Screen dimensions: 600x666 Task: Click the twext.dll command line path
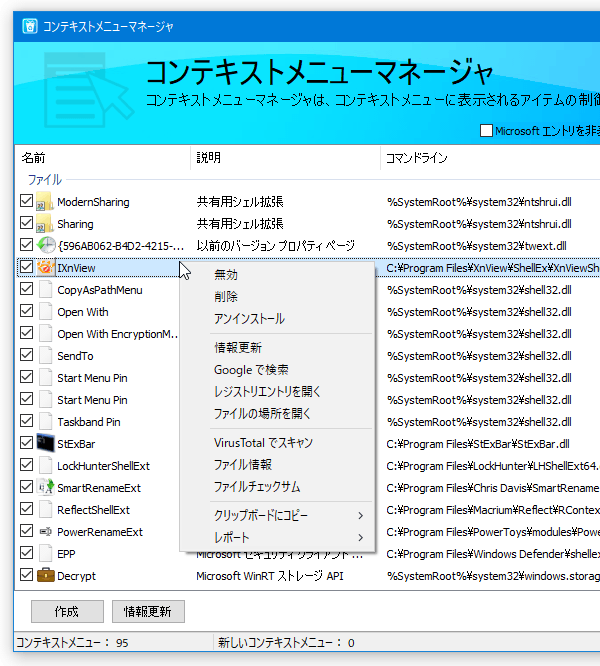tap(476, 246)
